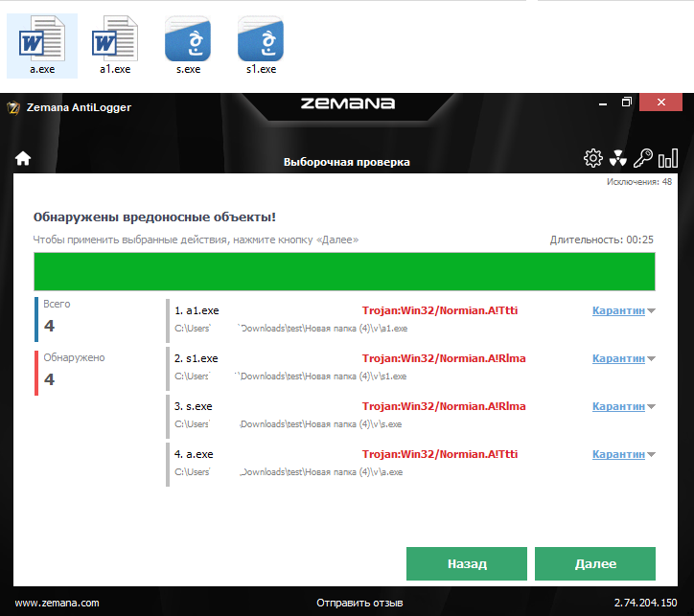Click the Длительность: 00:25 duration text
This screenshot has width=694, height=616.
point(601,240)
